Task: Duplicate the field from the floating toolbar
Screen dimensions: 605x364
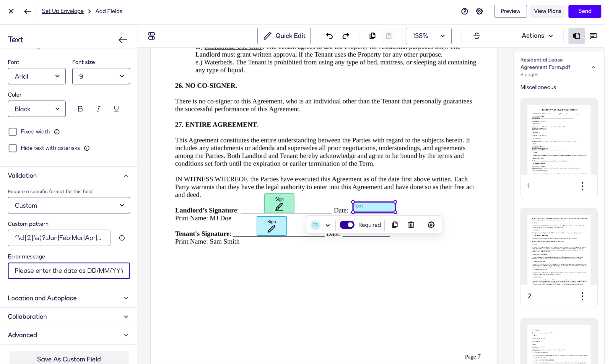Action: 394,225
